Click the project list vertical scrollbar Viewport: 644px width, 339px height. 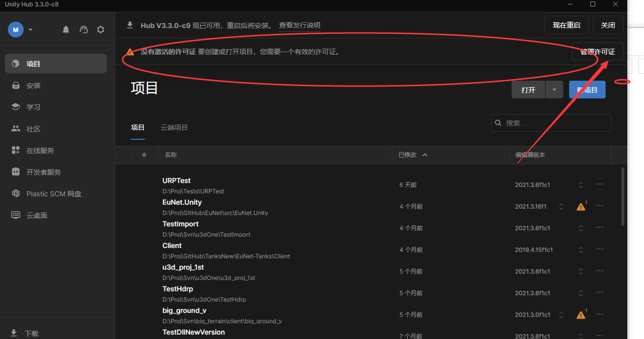(623, 197)
